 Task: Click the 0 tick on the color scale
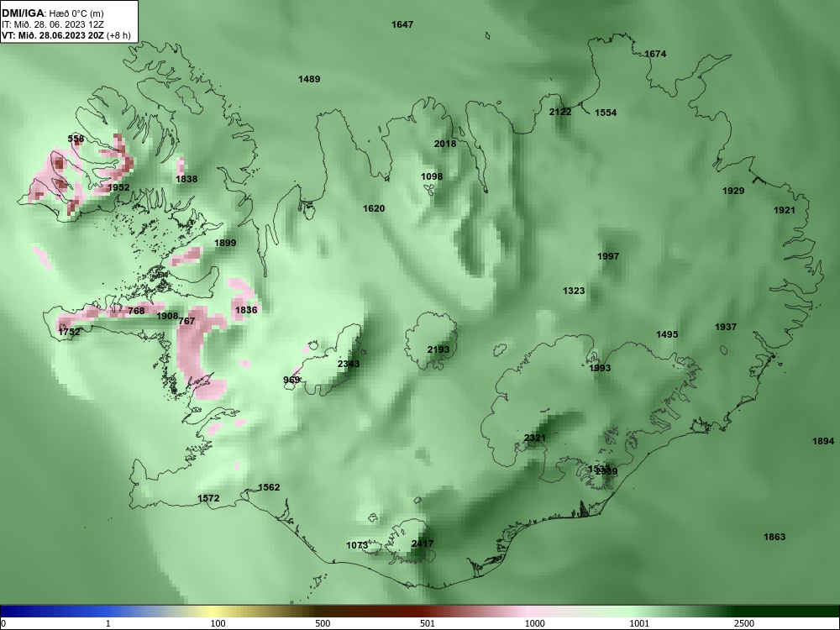(x=3, y=624)
